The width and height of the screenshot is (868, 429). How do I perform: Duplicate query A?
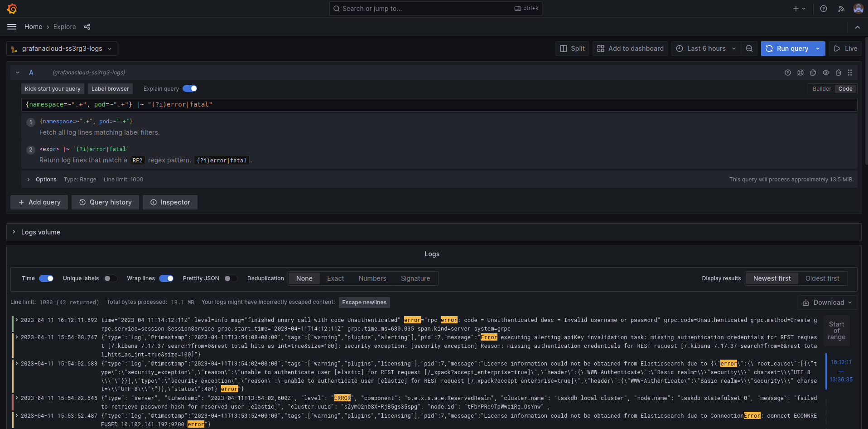pyautogui.click(x=813, y=73)
